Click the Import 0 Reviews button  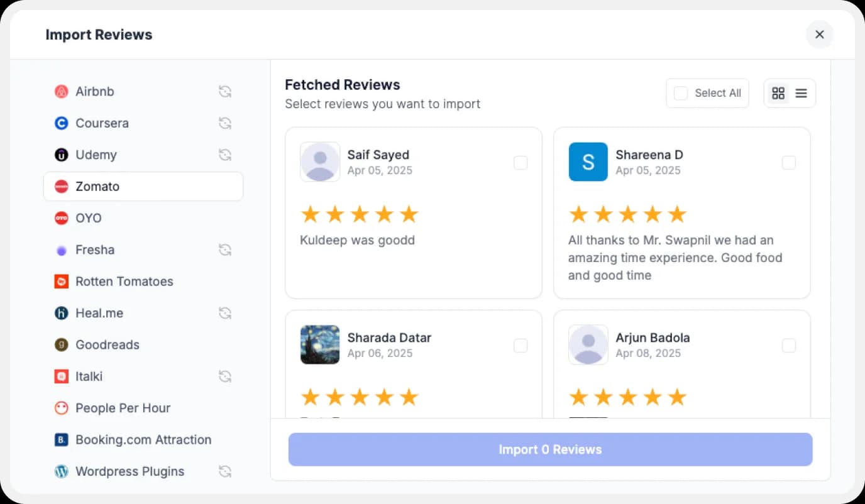(x=550, y=449)
